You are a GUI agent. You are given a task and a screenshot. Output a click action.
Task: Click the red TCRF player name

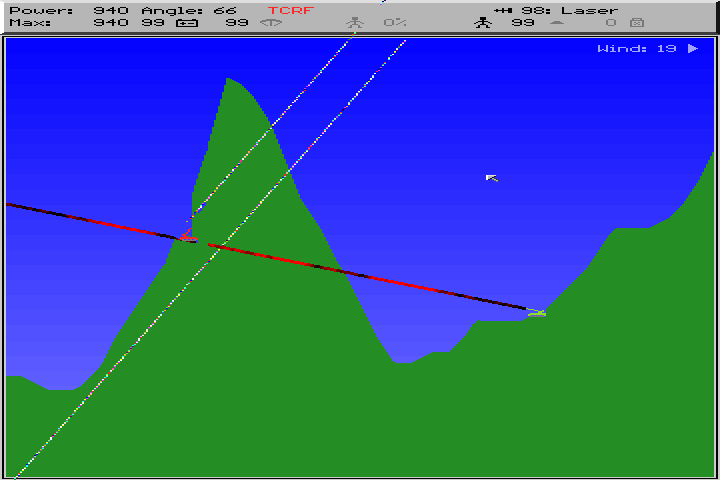click(x=288, y=10)
